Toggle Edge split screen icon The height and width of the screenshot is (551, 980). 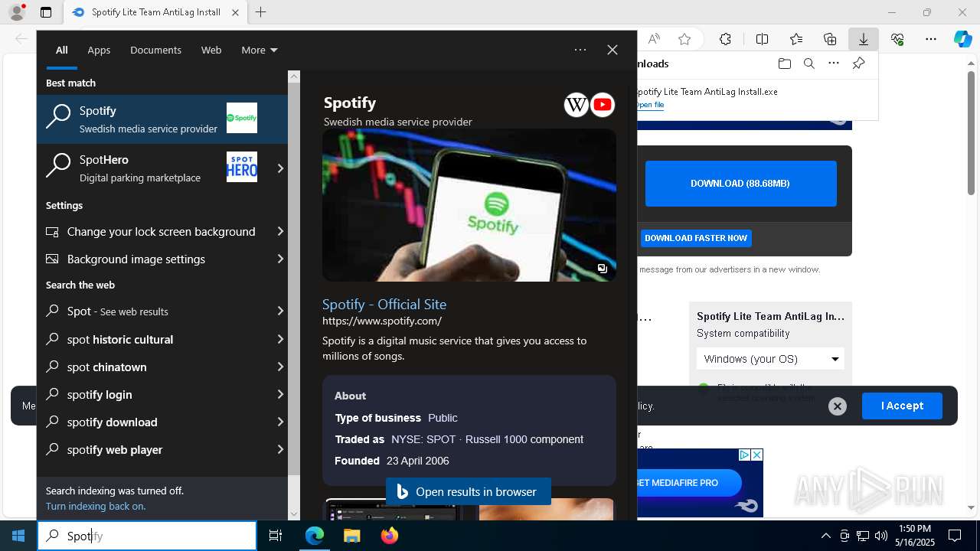point(763,39)
